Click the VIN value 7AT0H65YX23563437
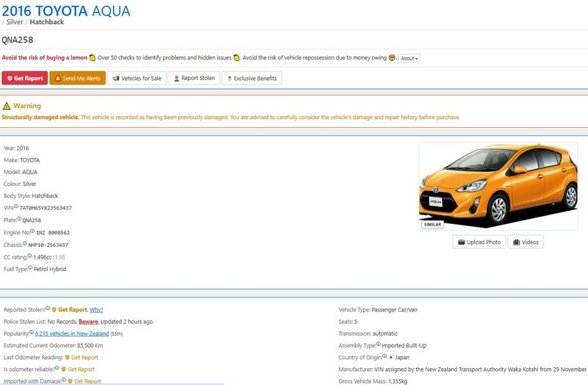Screen dimensions: 588x385 pos(46,208)
